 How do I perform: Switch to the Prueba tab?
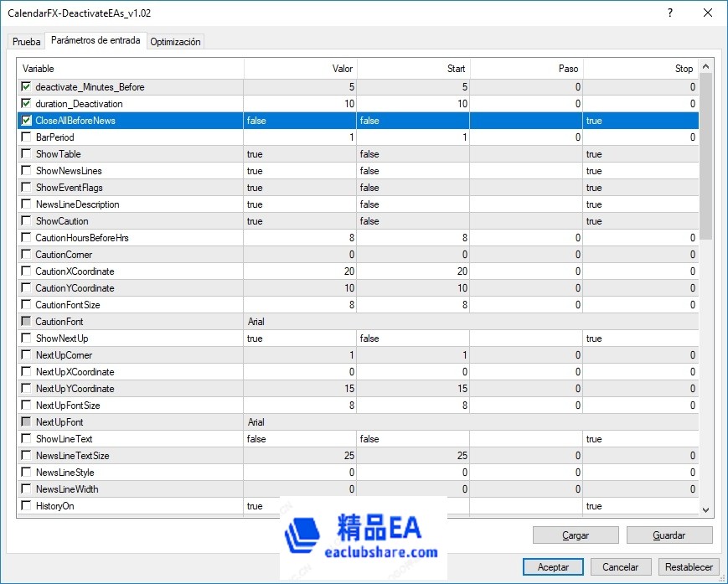tap(27, 42)
